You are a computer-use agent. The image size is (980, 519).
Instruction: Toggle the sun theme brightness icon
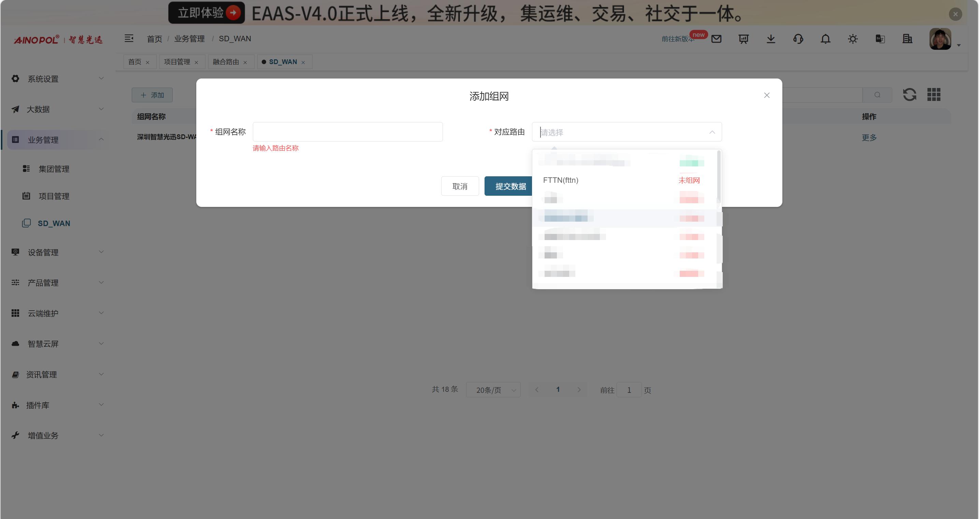(853, 39)
